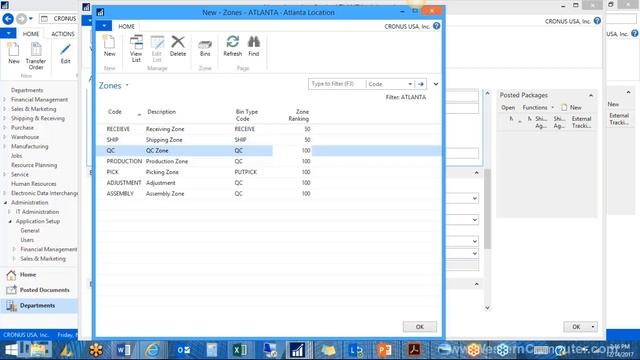
Task: Click Home in navigation pane
Action: 28,275
